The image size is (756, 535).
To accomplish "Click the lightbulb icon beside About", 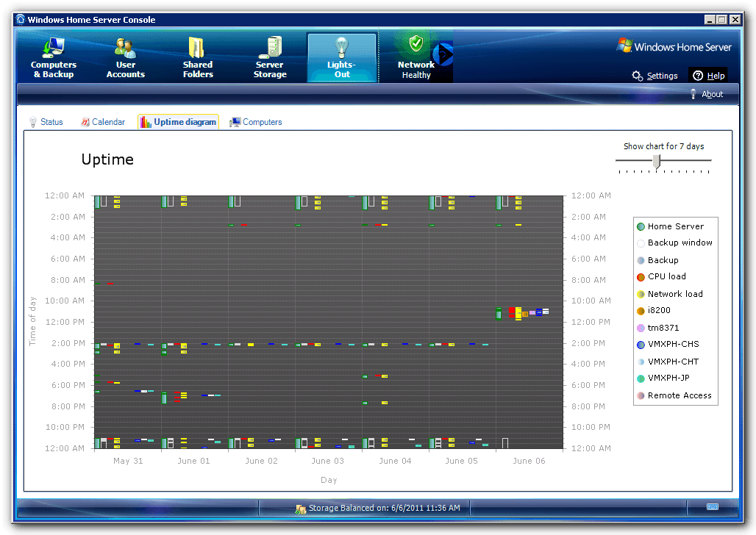I will [693, 94].
